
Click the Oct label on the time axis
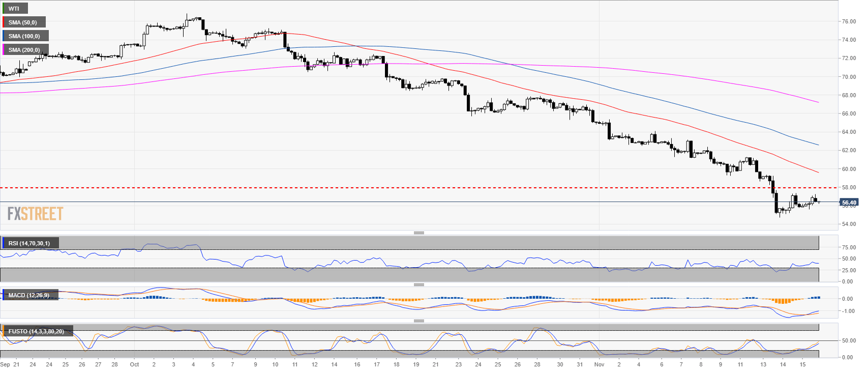[x=134, y=364]
